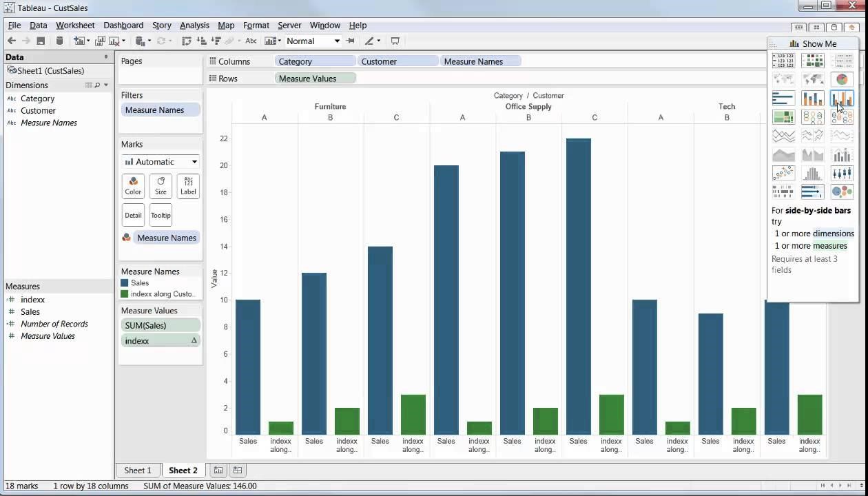This screenshot has height=496, width=868.
Task: Select the SUM(Sales) measure value pill
Action: pos(161,325)
